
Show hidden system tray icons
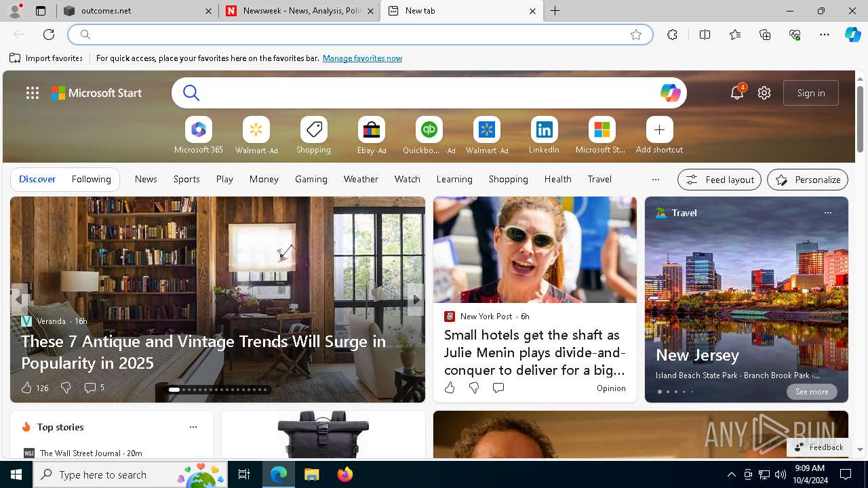click(x=731, y=474)
